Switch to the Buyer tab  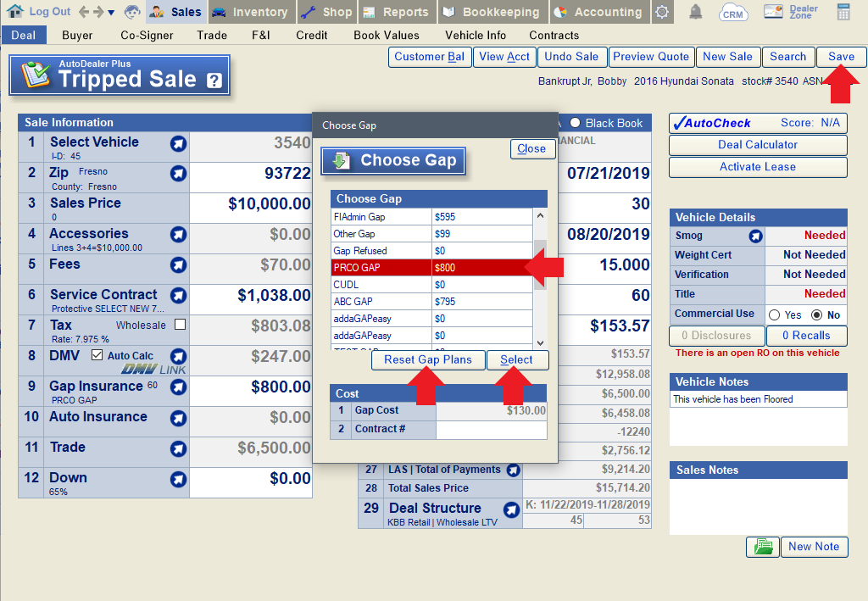[x=77, y=36]
